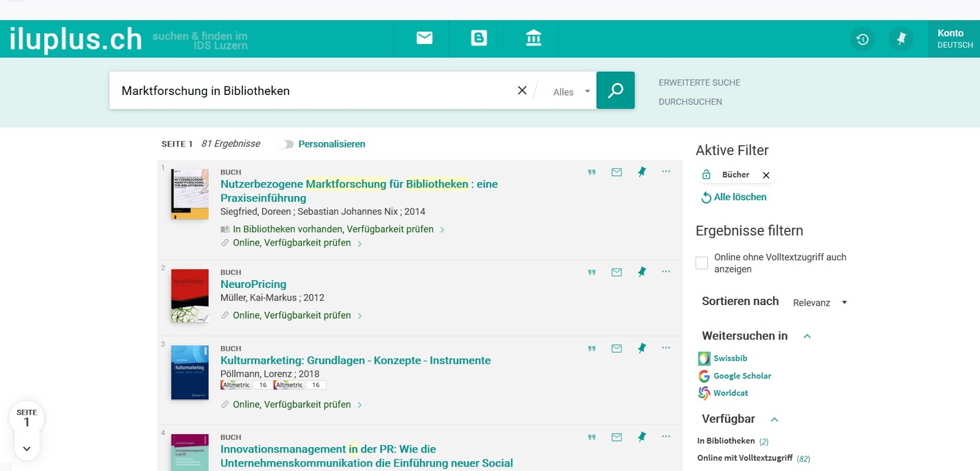
Task: Check 'Online ohne Volltextzugriff auch anzeigen'
Action: pos(702,263)
